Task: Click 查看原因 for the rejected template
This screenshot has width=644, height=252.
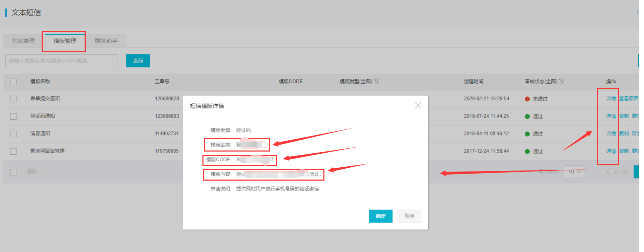Action: [x=629, y=99]
